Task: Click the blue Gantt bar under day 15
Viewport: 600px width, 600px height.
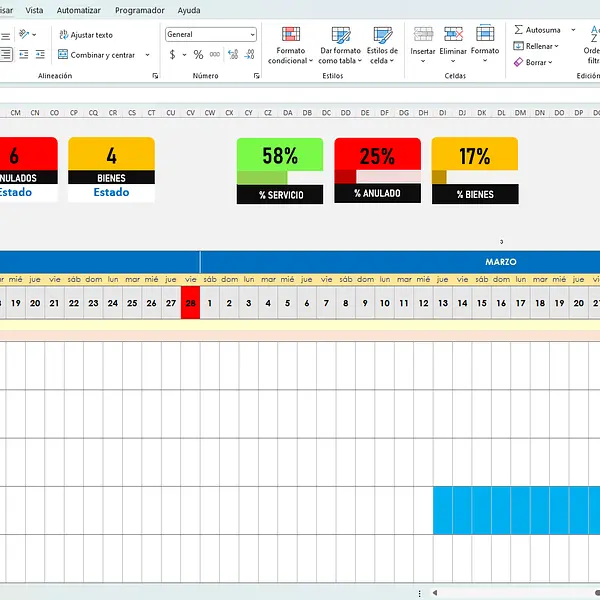Action: (x=482, y=510)
